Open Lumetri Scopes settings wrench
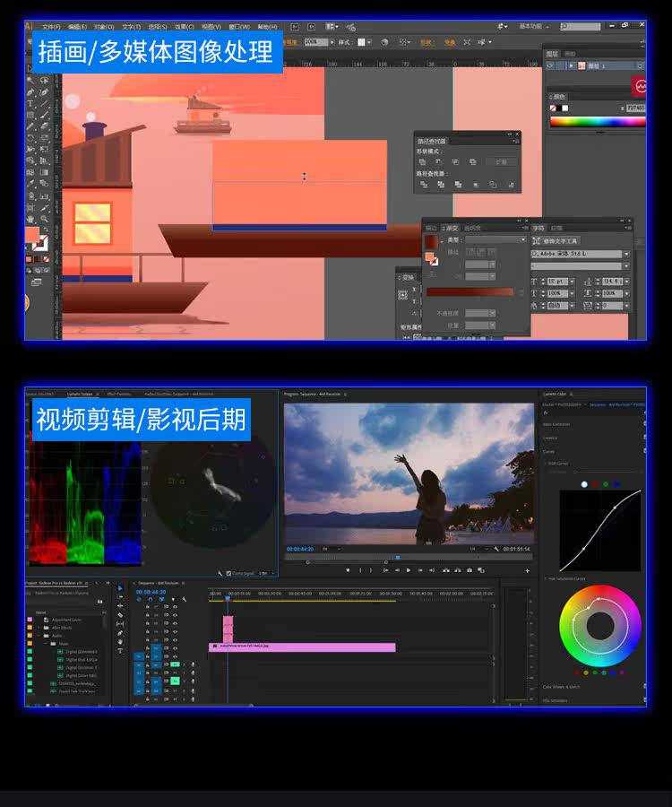The height and width of the screenshot is (807, 672). [x=220, y=573]
